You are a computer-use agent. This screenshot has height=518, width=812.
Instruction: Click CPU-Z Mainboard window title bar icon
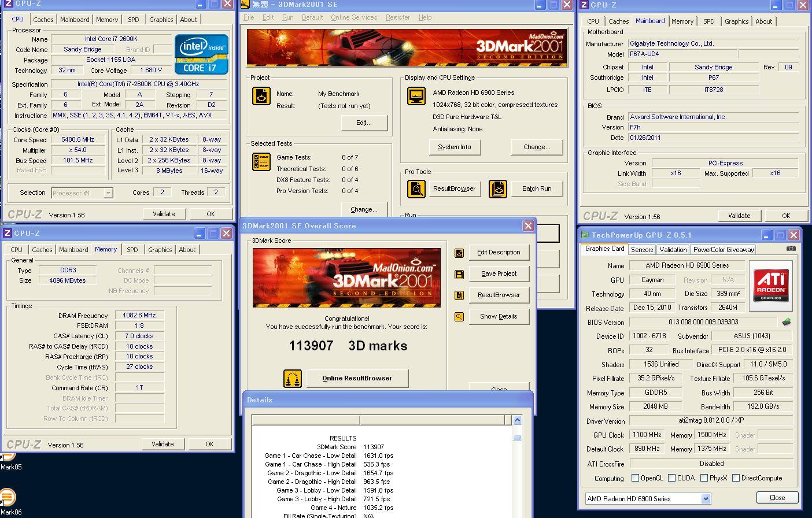click(584, 5)
